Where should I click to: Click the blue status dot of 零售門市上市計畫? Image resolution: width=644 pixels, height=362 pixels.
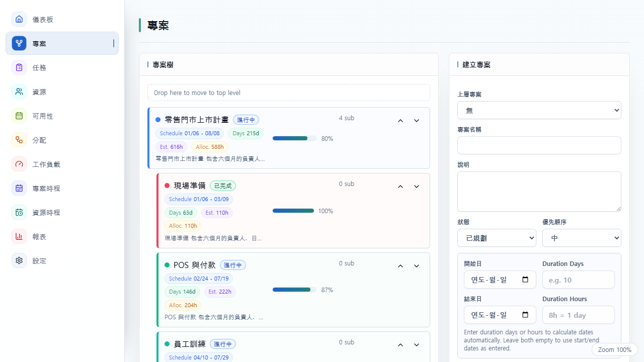[158, 120]
